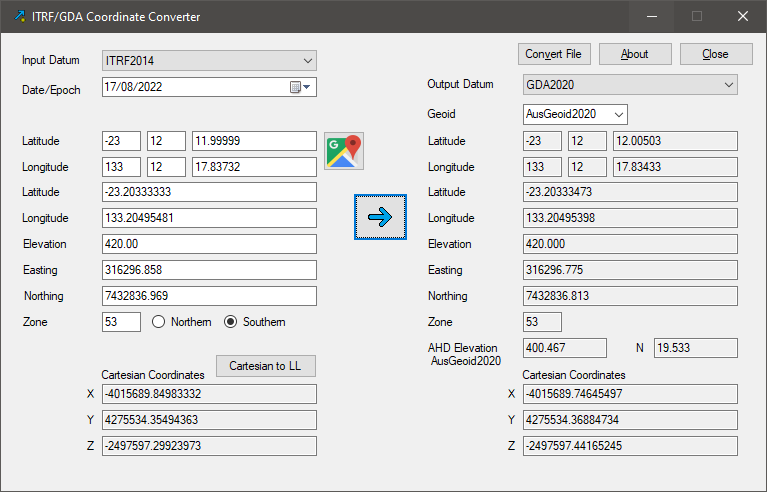Click the blue arrow convert button
The width and height of the screenshot is (767, 492).
click(x=380, y=216)
